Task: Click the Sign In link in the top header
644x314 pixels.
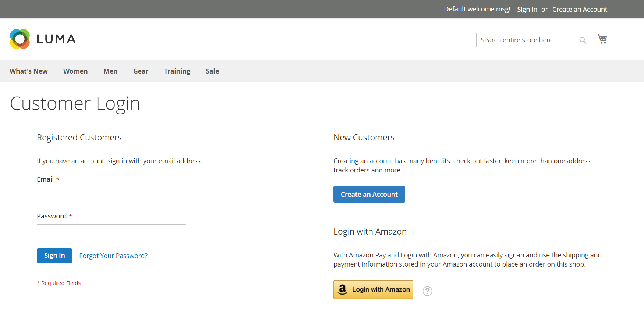Action: (527, 9)
